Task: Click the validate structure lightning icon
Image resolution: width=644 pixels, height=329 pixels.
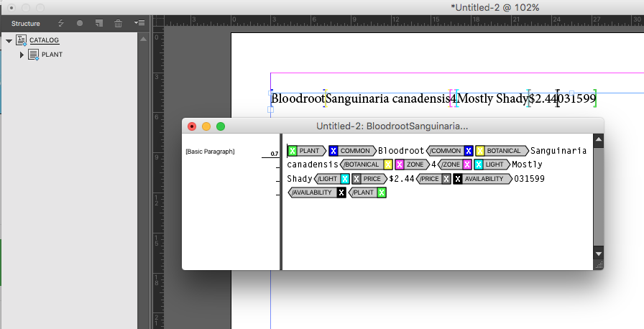Action: 61,23
